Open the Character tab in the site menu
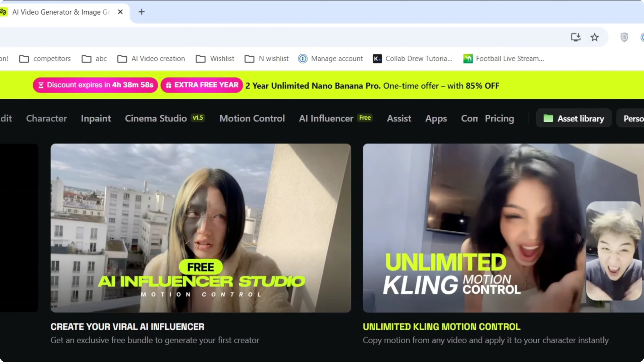The height and width of the screenshot is (362, 644). pyautogui.click(x=46, y=118)
